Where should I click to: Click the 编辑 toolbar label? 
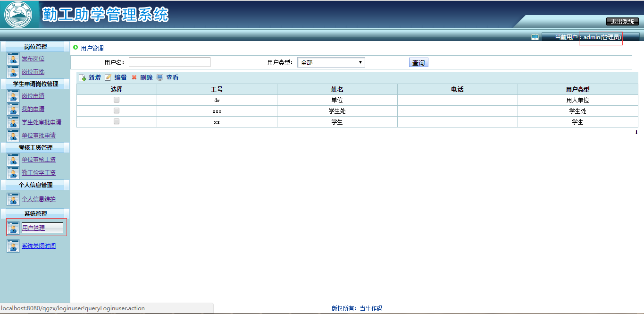[120, 77]
